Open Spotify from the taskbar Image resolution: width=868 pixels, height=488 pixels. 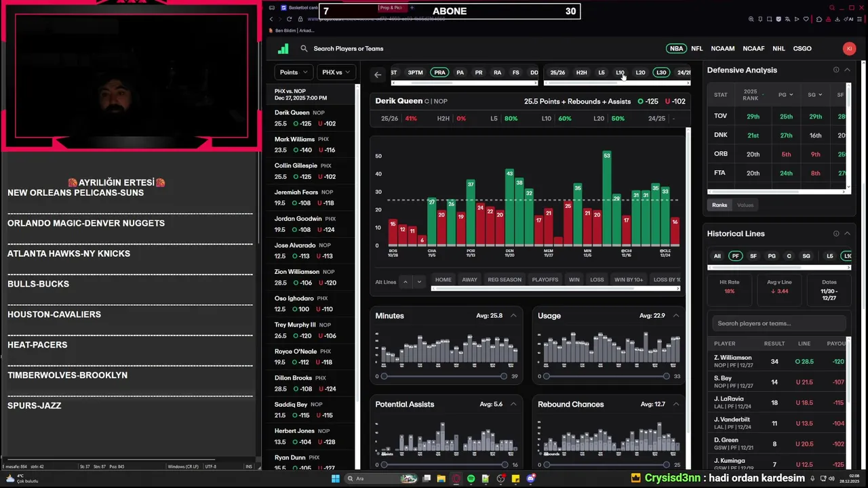coord(471,479)
